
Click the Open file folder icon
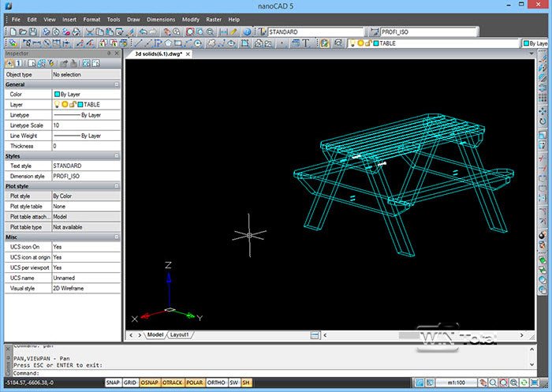pyautogui.click(x=21, y=32)
